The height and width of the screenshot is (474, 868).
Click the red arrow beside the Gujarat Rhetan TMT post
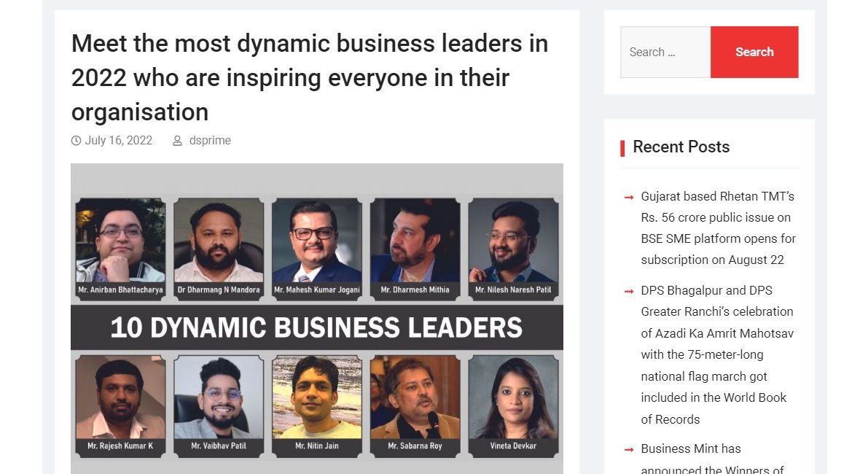(x=629, y=197)
